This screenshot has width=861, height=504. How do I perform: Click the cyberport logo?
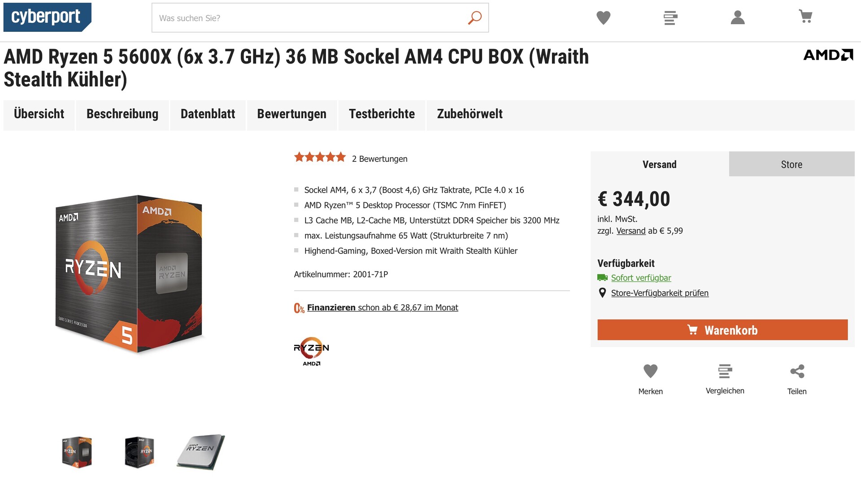pyautogui.click(x=47, y=17)
